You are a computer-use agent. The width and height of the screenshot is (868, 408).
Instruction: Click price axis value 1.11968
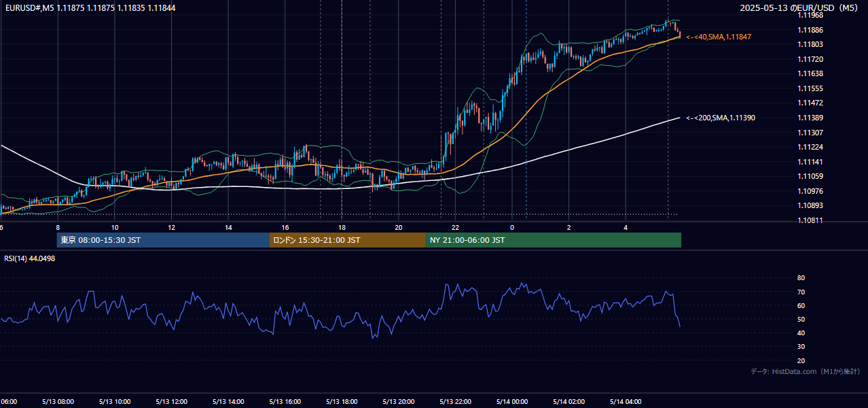[x=810, y=15]
